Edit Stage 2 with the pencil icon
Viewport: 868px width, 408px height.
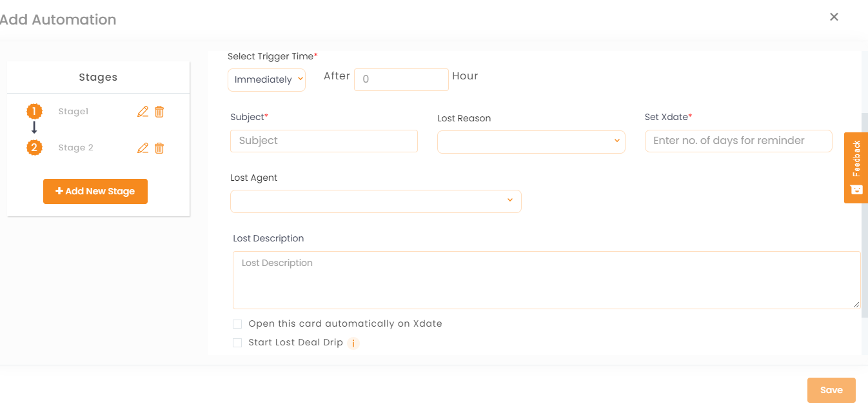pos(143,148)
